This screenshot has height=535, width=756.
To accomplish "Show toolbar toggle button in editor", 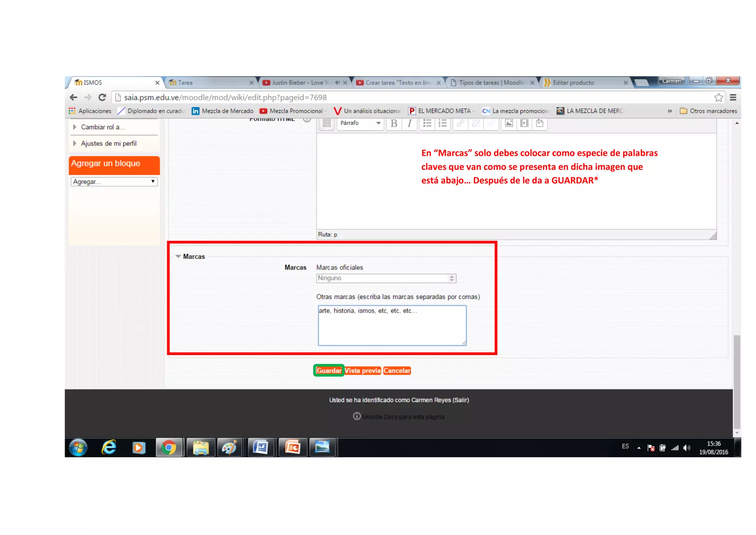I will click(327, 123).
